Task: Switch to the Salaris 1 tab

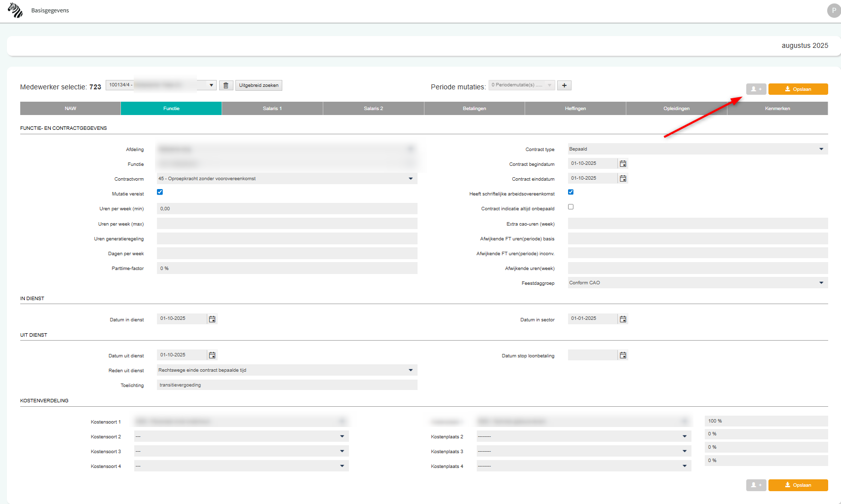Action: (x=272, y=109)
